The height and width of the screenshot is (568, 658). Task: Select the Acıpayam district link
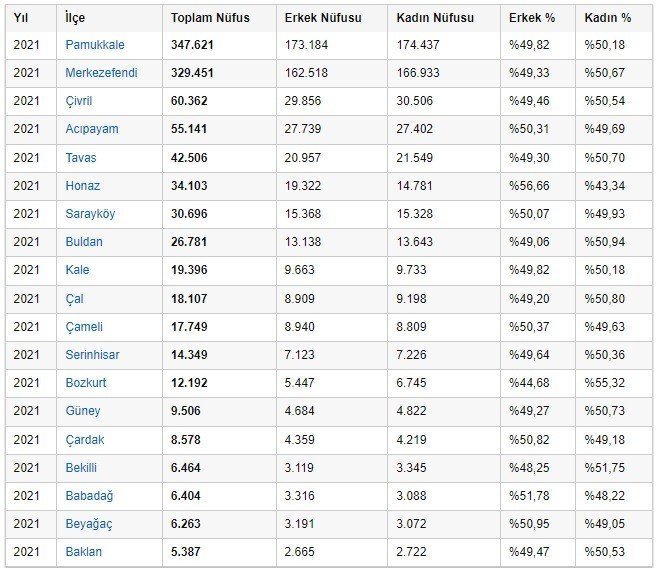[92, 129]
